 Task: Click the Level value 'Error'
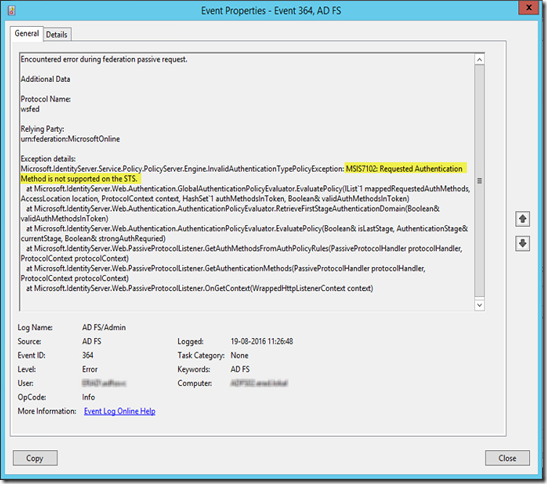[90, 369]
